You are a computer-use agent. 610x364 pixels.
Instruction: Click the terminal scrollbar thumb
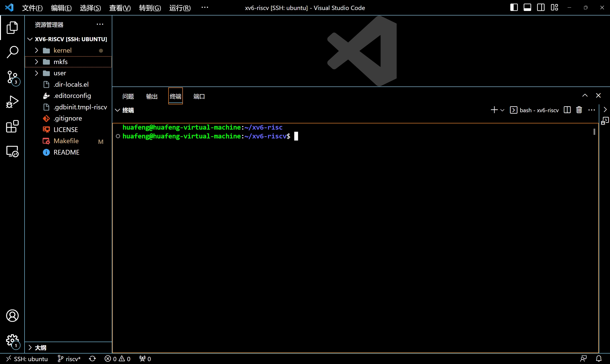(x=594, y=132)
